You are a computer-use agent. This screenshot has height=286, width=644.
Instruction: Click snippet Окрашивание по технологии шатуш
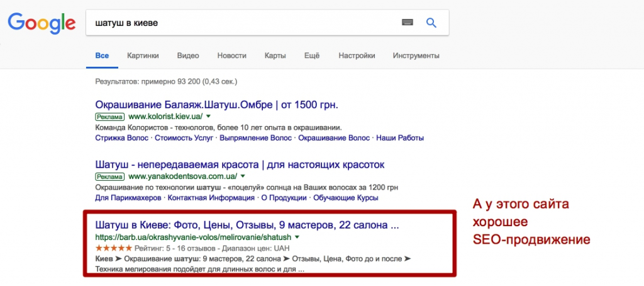coord(247,188)
